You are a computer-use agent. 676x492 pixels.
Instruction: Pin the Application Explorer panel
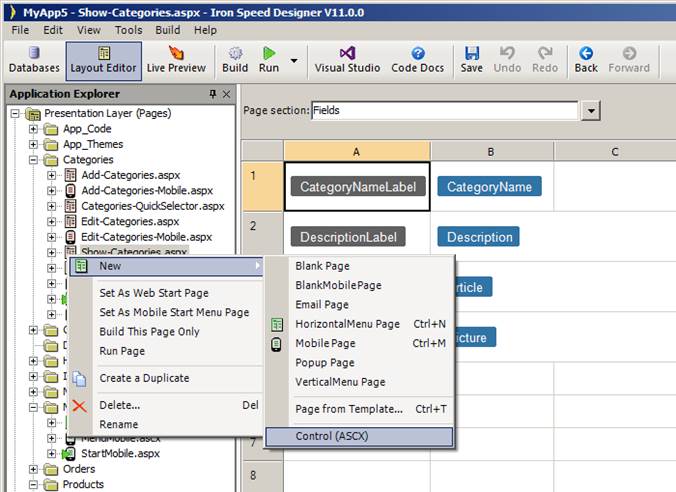pos(213,94)
